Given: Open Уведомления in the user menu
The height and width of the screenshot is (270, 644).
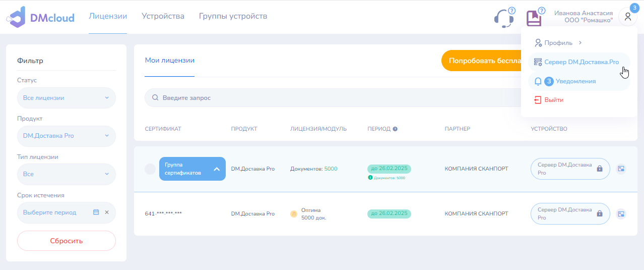Looking at the screenshot, I should 579,81.
